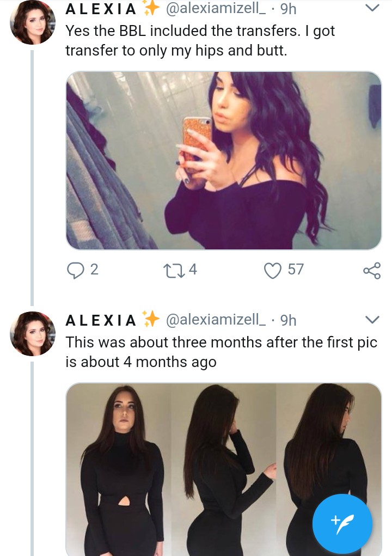This screenshot has height=556, width=392.
Task: Like the tweet with 57 likes
Action: [x=272, y=270]
